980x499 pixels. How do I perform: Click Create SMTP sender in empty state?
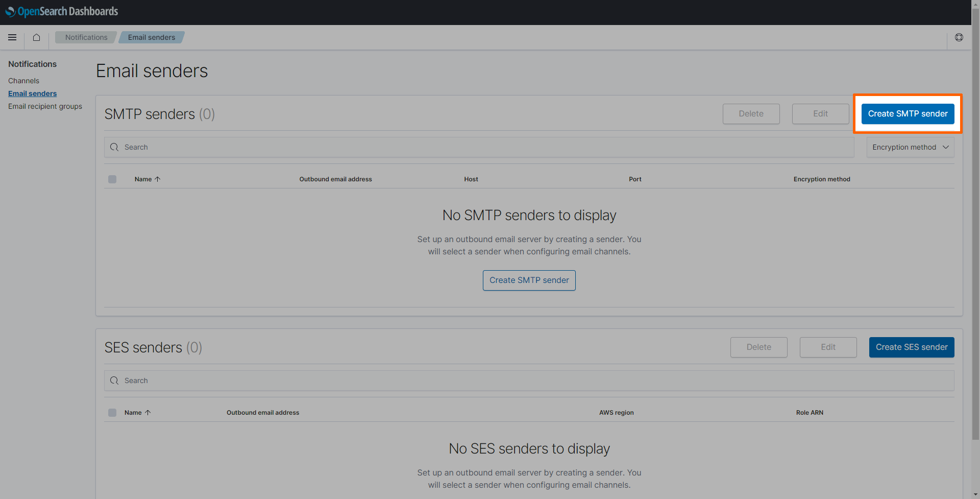(x=529, y=280)
